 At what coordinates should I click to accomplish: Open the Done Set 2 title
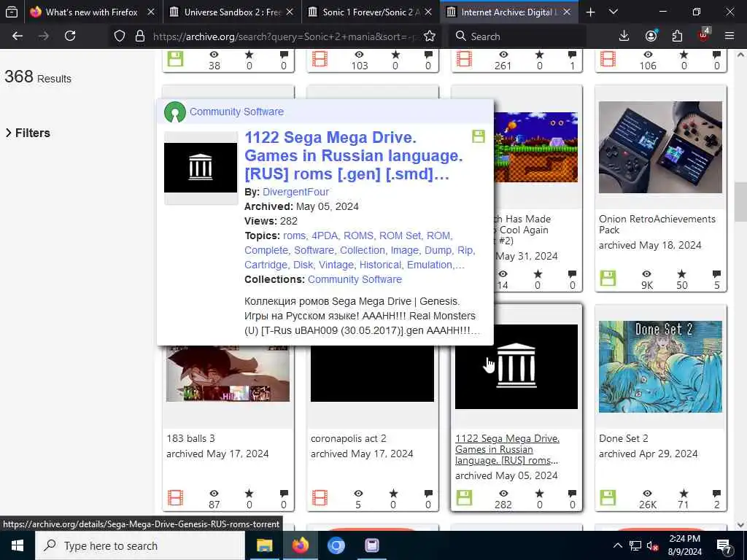pos(623,438)
